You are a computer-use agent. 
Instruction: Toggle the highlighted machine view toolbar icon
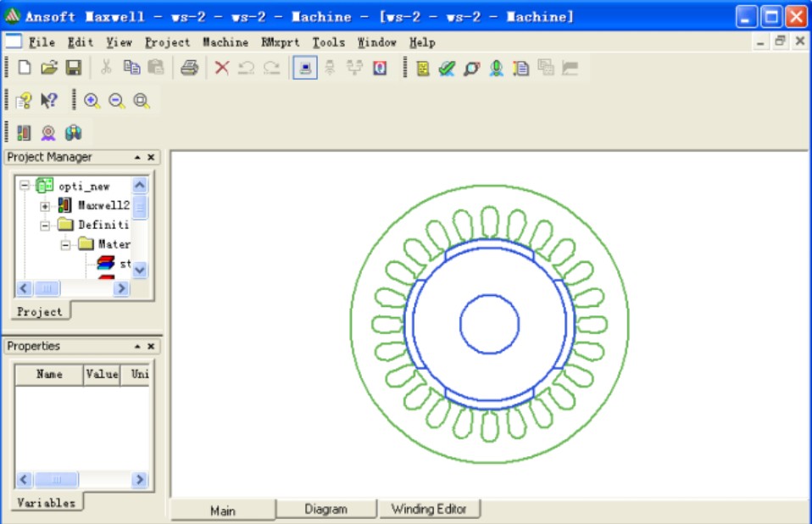coord(305,68)
